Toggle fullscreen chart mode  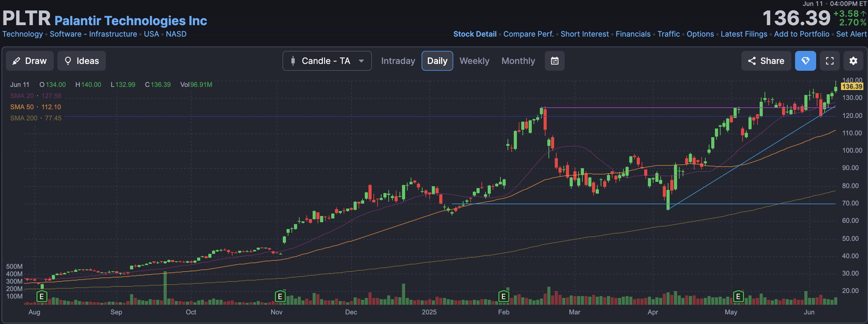(830, 61)
